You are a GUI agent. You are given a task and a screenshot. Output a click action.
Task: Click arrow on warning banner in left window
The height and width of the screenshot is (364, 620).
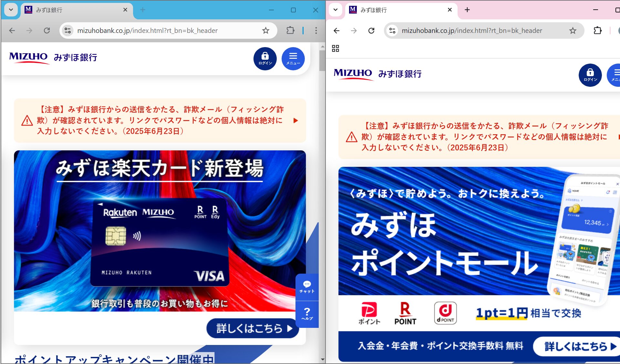tap(295, 120)
